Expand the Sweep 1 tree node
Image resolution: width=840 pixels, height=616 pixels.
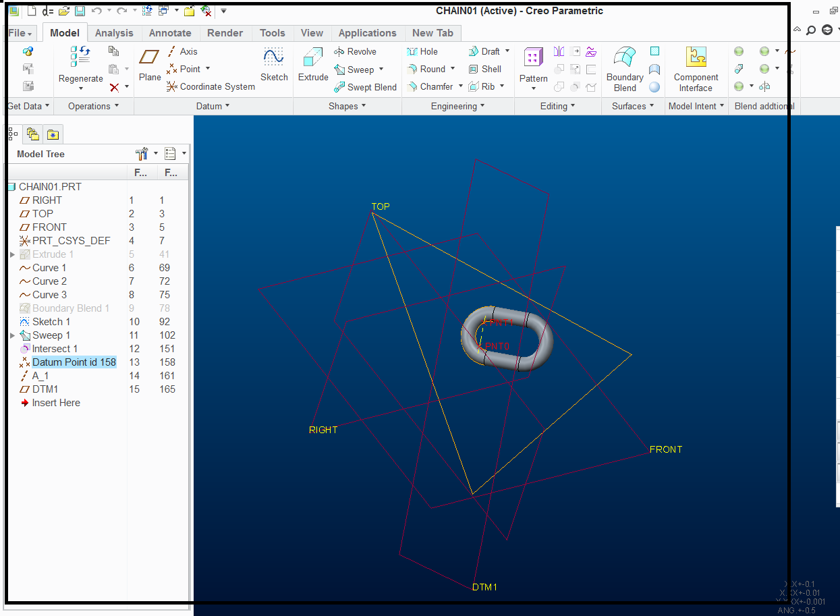(x=12, y=335)
